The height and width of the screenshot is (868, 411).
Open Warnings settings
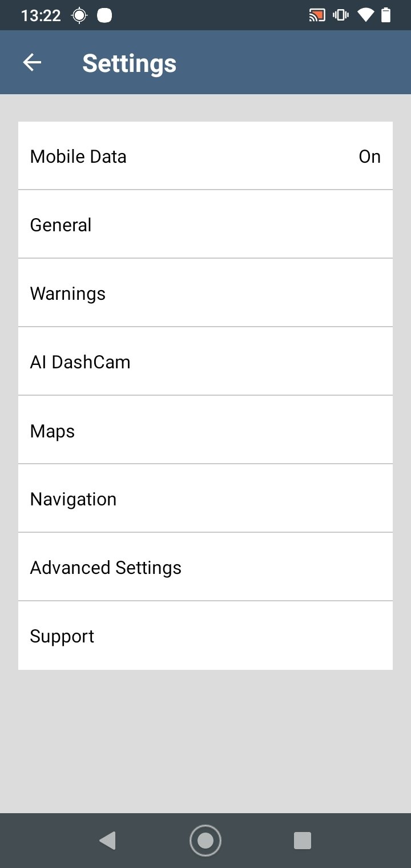pyautogui.click(x=205, y=293)
